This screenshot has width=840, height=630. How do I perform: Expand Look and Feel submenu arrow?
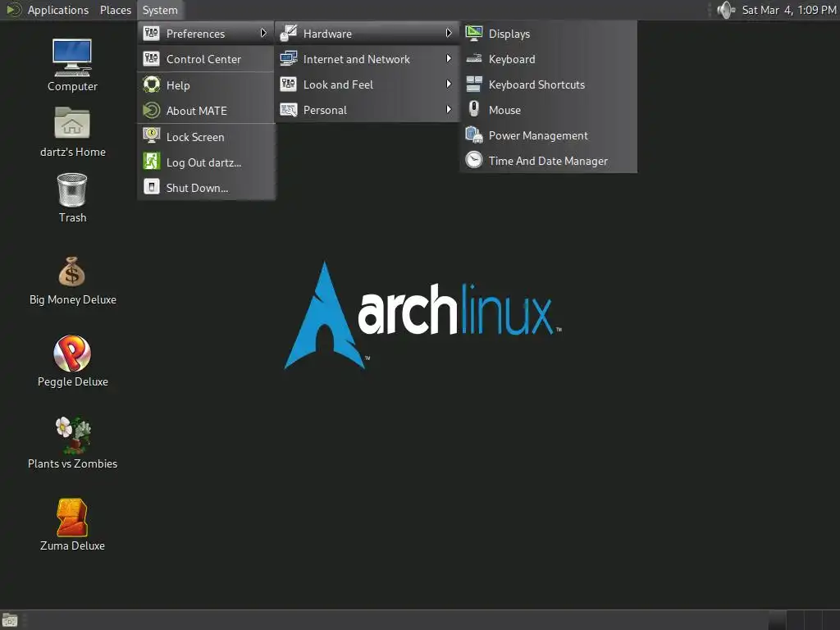[449, 84]
